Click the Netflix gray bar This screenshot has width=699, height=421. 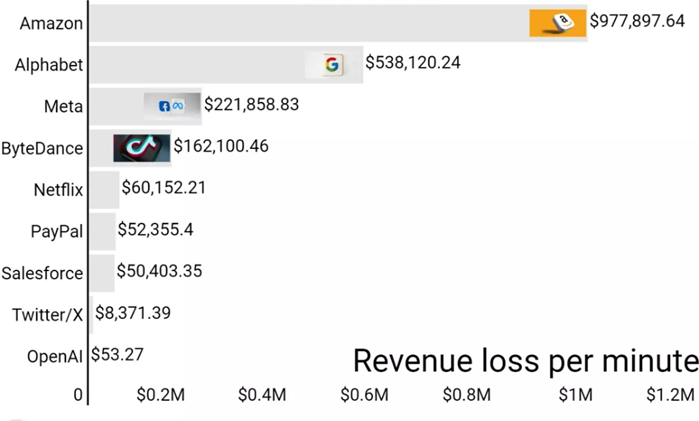104,188
